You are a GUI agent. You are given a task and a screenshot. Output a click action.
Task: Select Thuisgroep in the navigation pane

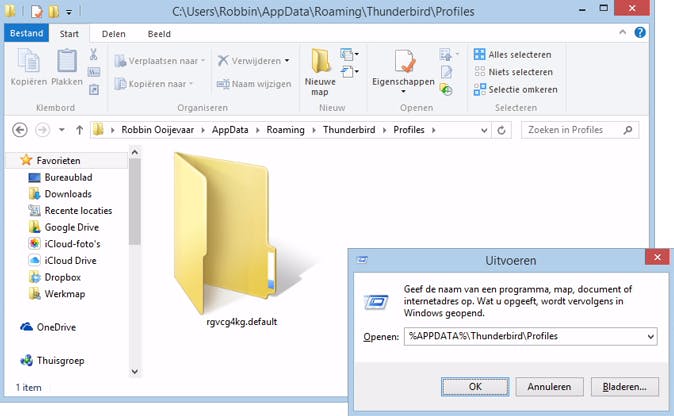tap(60, 361)
